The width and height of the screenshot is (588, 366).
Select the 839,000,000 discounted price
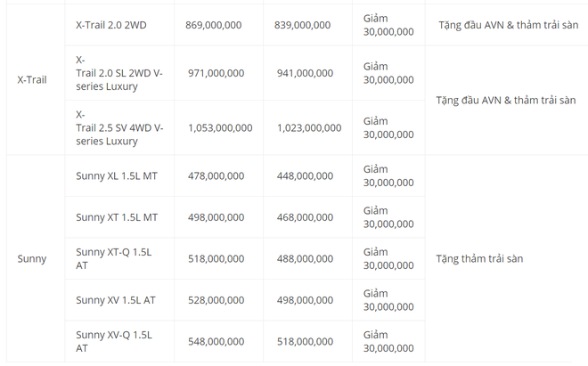coord(302,25)
